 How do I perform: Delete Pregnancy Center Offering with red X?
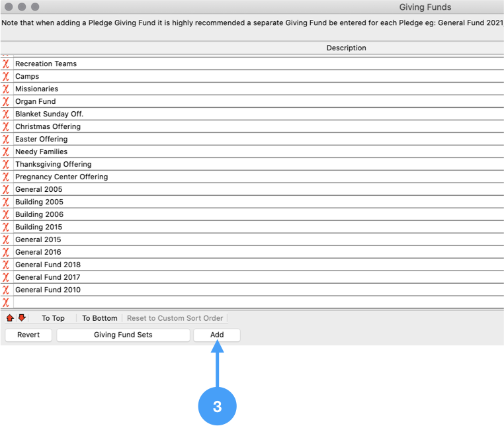point(6,177)
